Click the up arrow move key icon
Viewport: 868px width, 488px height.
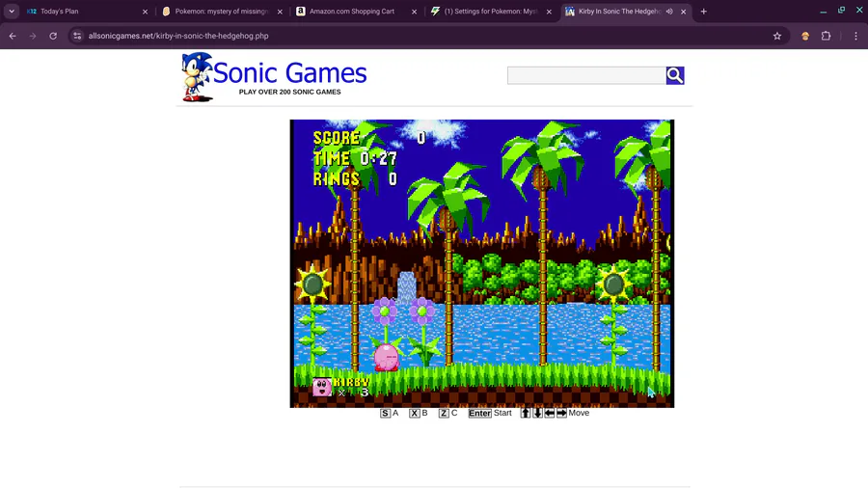tap(526, 414)
